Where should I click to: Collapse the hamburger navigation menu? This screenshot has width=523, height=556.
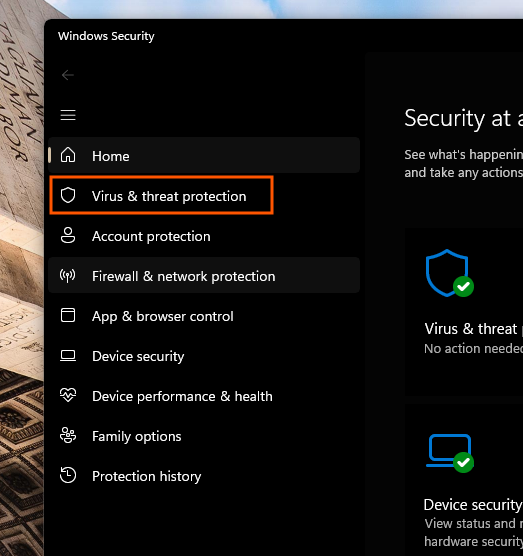click(68, 115)
